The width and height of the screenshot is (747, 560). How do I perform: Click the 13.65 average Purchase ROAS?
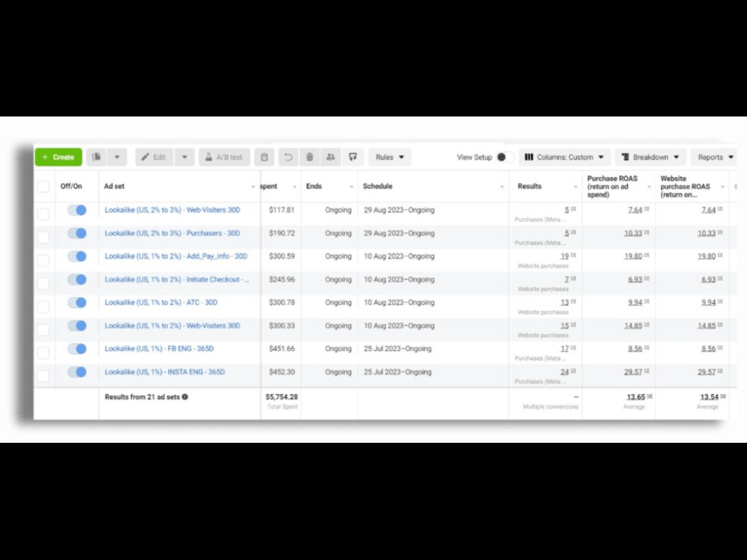636,396
